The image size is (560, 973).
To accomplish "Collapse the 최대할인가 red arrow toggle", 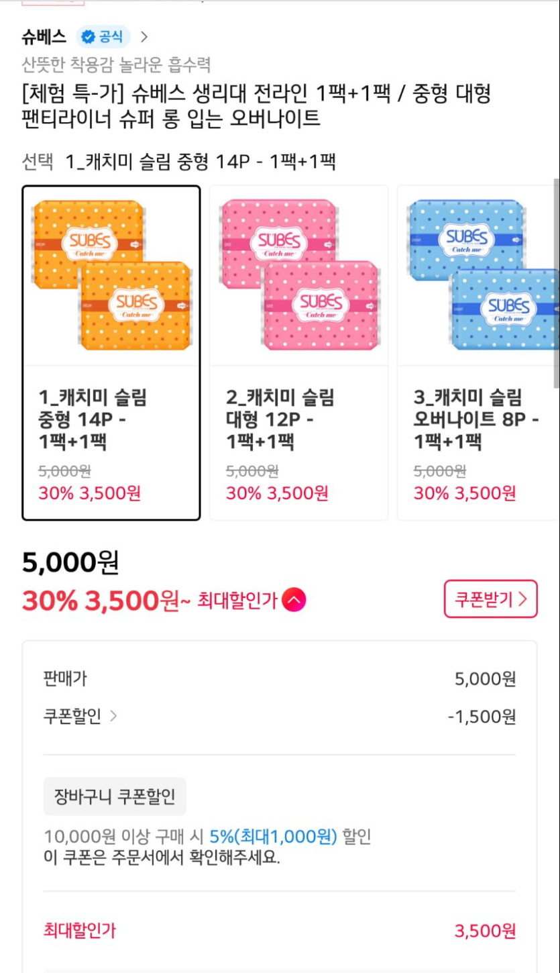I will click(x=294, y=600).
